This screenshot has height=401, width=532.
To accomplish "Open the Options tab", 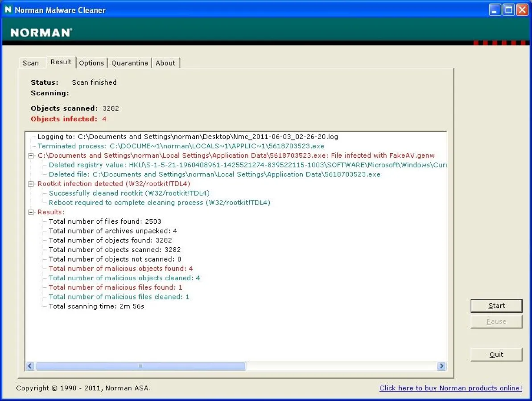I will [91, 63].
